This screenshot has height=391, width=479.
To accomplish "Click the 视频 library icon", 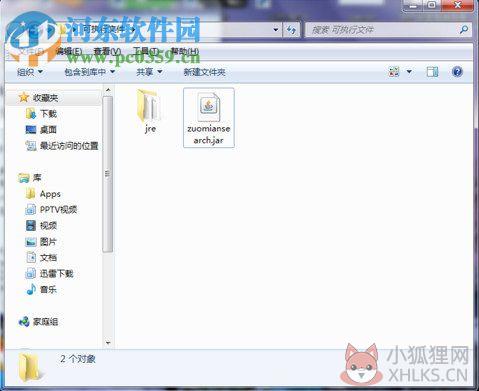I will coord(31,226).
